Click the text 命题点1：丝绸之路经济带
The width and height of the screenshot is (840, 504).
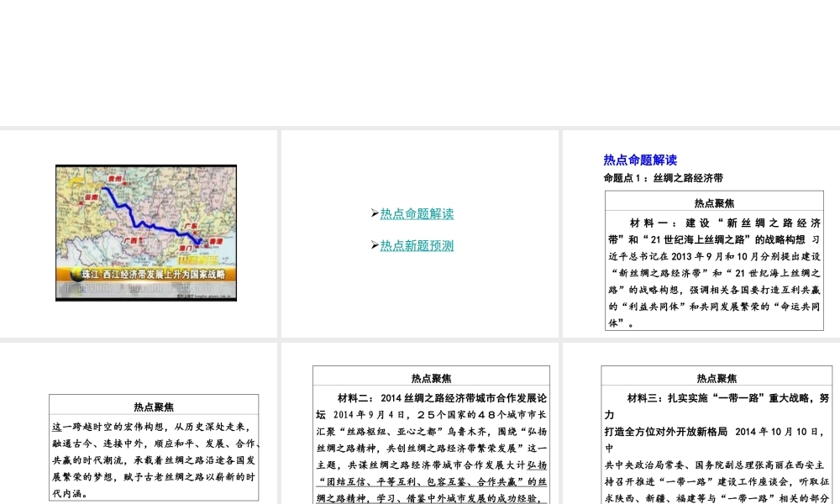(664, 178)
